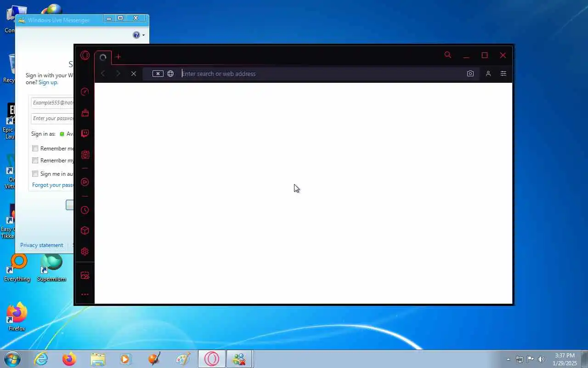Select the loading browser tab
588x368 pixels.
[103, 57]
